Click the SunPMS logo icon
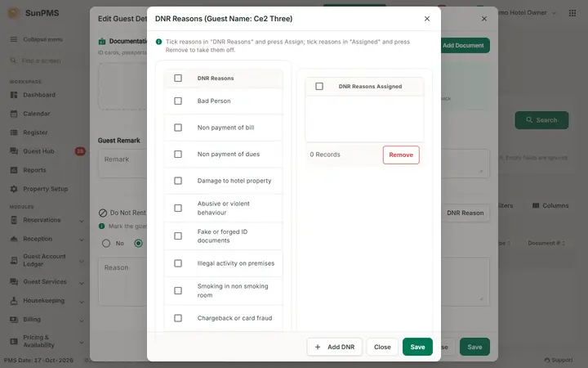Image resolution: width=588 pixels, height=368 pixels. pos(14,13)
